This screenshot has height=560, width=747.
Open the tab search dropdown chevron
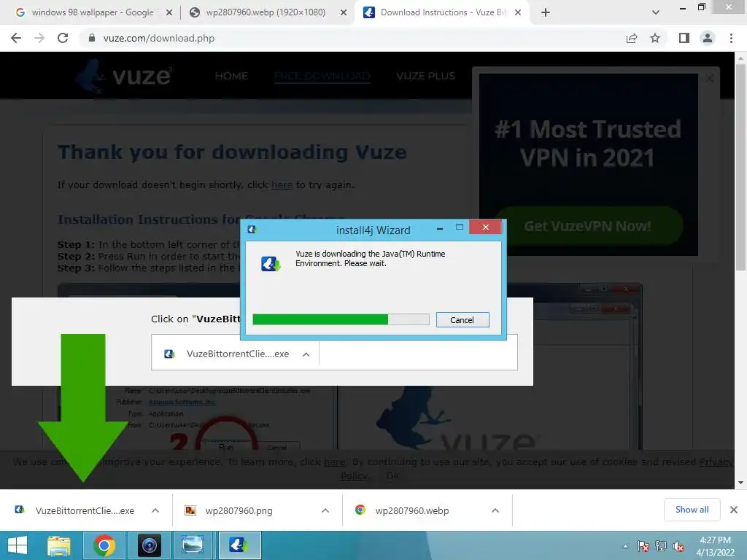656,12
